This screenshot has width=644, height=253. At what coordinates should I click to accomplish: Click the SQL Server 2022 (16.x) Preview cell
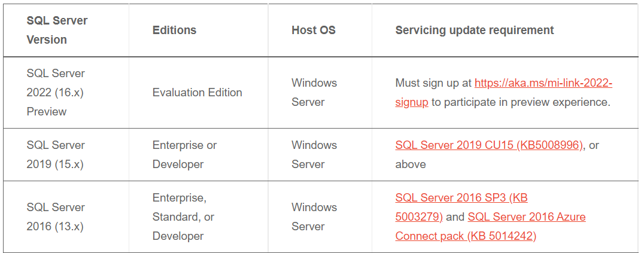pyautogui.click(x=56, y=93)
